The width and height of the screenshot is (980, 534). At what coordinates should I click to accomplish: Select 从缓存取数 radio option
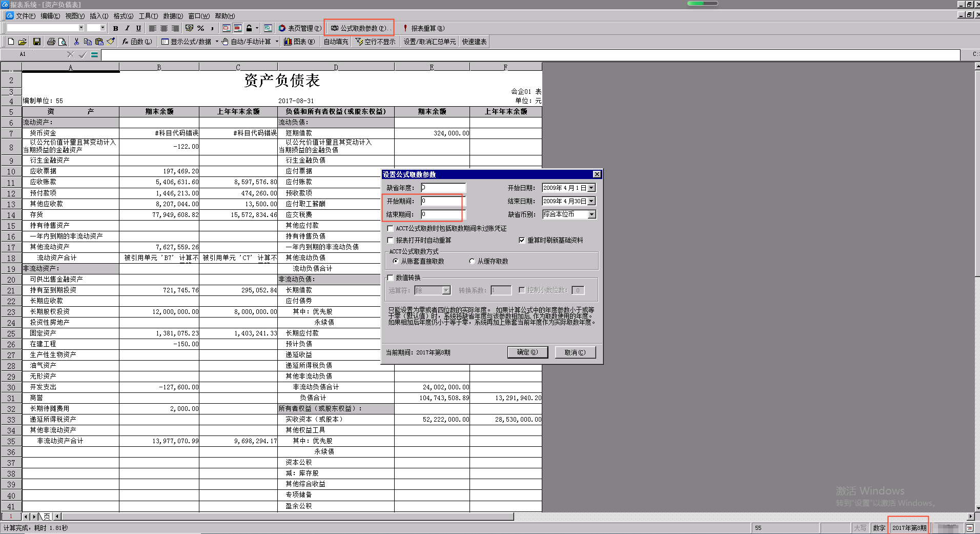point(472,261)
